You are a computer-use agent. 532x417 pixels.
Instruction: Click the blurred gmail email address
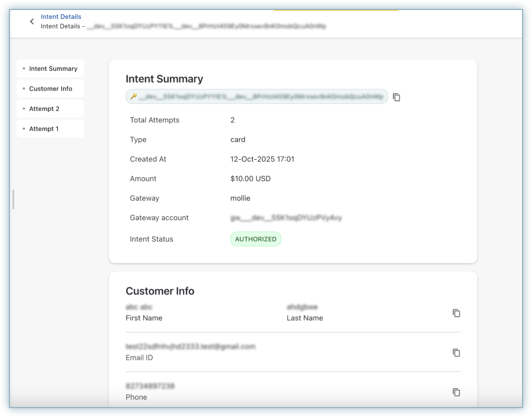pos(190,347)
